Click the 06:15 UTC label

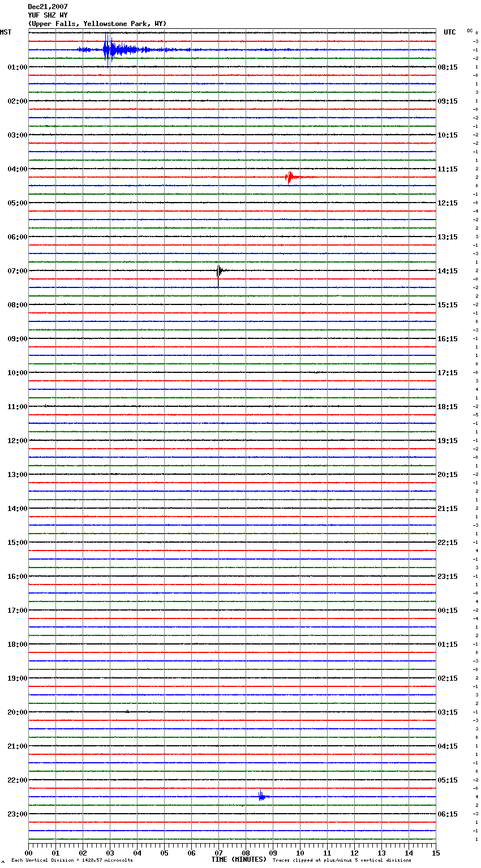448,814
